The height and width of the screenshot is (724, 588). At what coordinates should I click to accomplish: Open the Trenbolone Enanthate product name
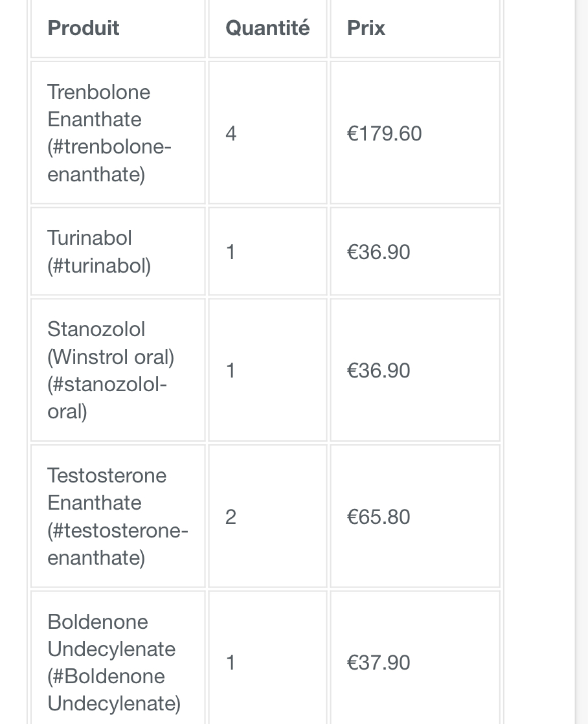(98, 106)
